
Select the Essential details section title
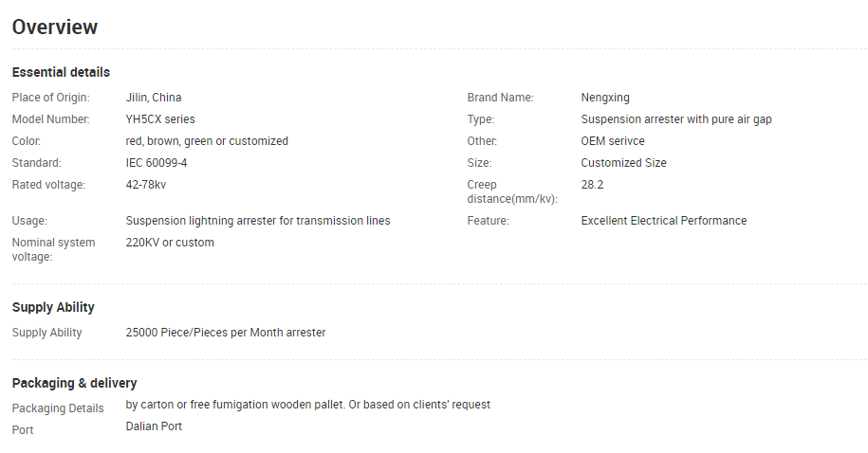click(x=61, y=72)
